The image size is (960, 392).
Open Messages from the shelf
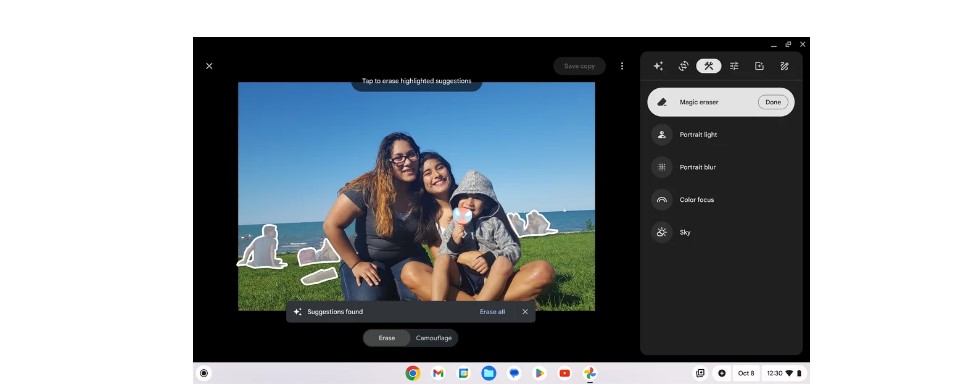(514, 373)
